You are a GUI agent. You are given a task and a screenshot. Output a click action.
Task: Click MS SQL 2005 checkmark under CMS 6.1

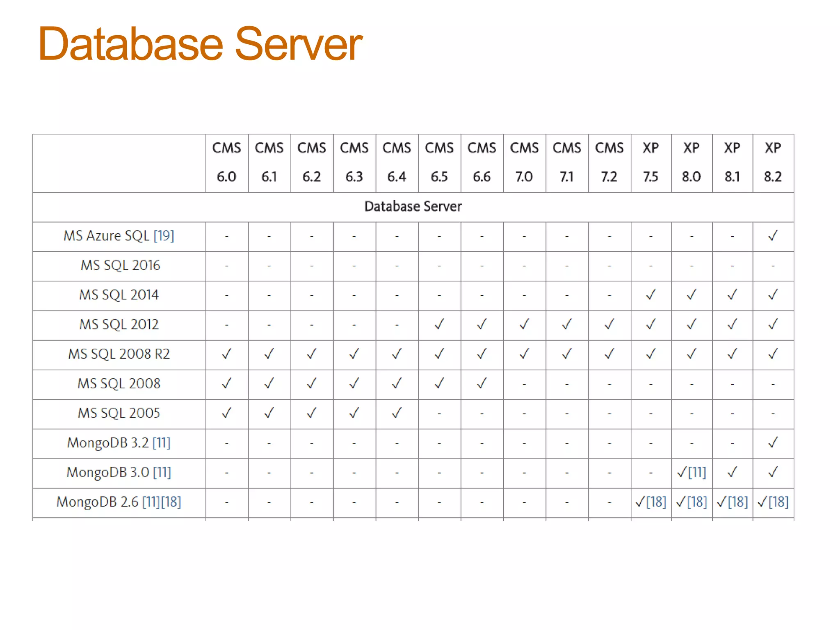click(x=269, y=413)
